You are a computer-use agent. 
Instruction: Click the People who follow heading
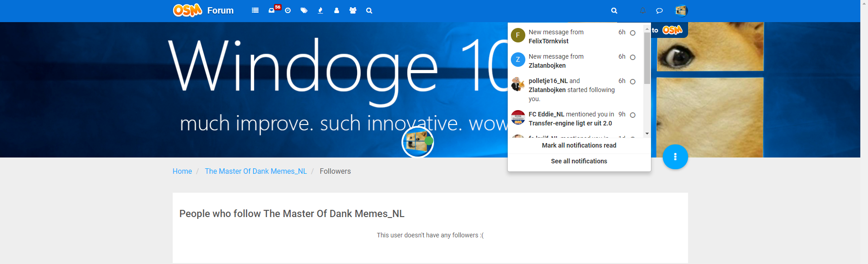pos(292,213)
